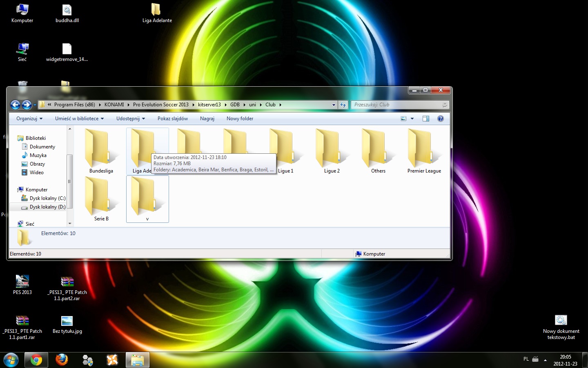The image size is (588, 368).
Task: Click the Forward navigation arrow
Action: (x=27, y=105)
